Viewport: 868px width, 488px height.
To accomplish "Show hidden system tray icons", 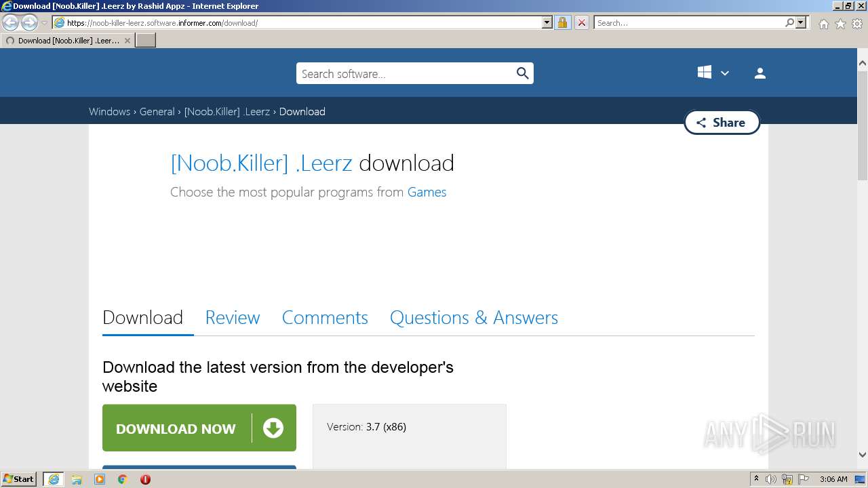I will (x=756, y=479).
